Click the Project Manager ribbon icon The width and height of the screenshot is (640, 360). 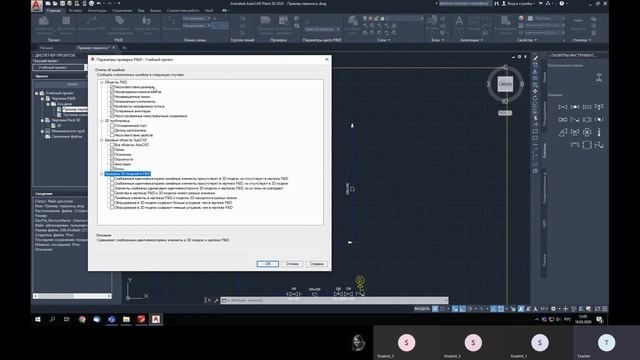[44, 21]
